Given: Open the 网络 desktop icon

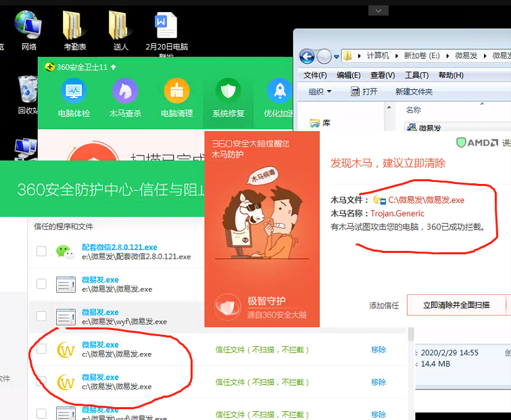Looking at the screenshot, I should 28,30.
